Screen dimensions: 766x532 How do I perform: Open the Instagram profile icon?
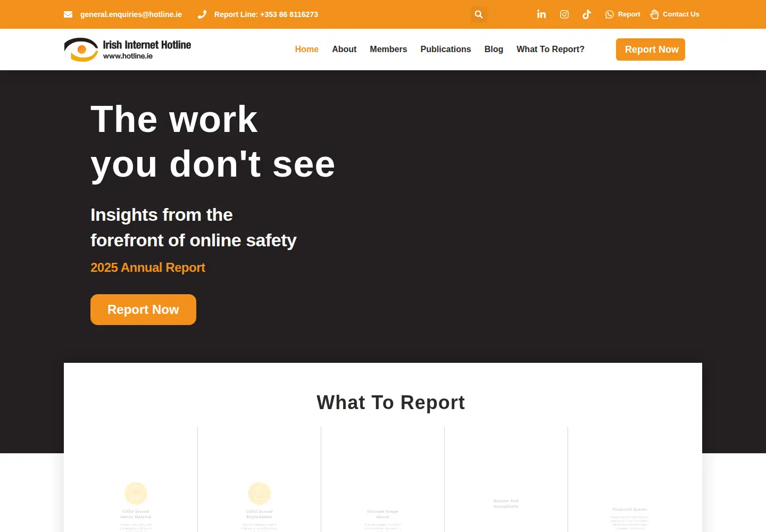564,14
